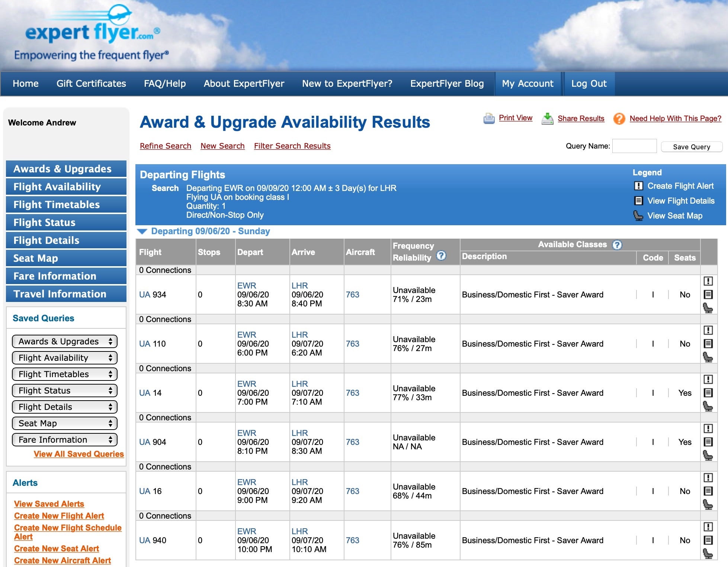Click Log Out
The image size is (728, 567).
pyautogui.click(x=589, y=83)
